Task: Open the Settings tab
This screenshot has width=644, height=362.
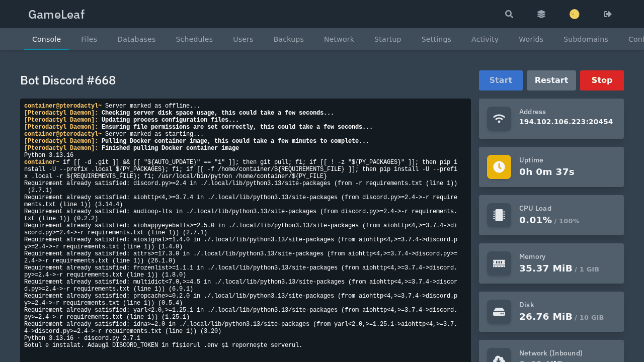Action: [x=436, y=39]
